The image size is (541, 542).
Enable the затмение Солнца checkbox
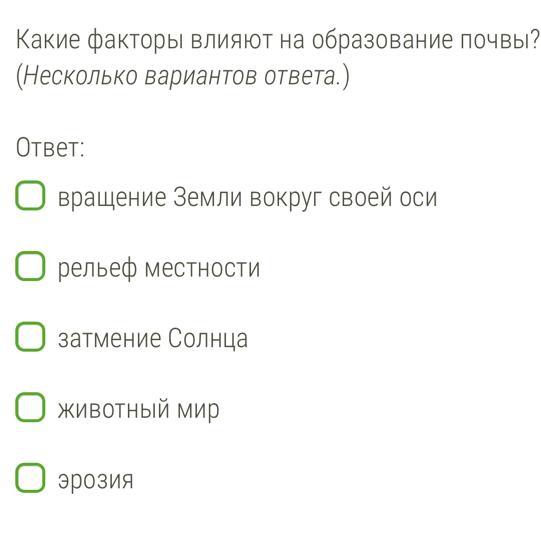coord(30,337)
